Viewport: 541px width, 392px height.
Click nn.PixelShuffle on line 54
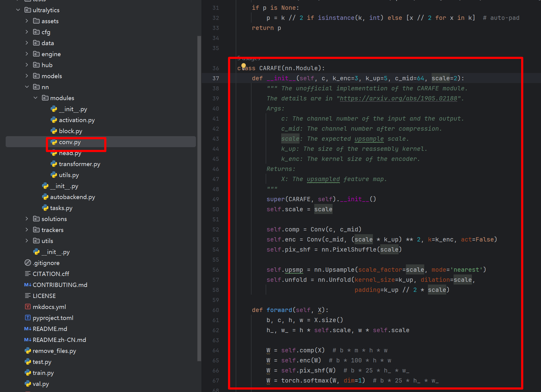pos(349,249)
